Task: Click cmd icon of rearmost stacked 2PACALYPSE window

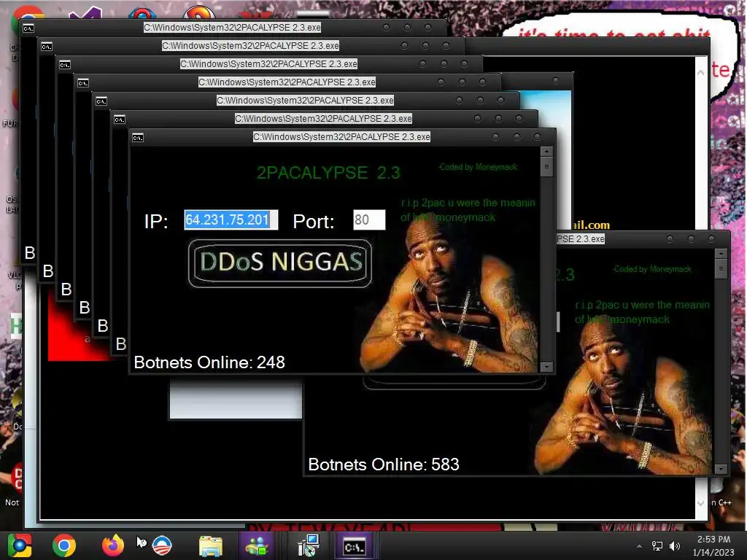Action: click(28, 28)
